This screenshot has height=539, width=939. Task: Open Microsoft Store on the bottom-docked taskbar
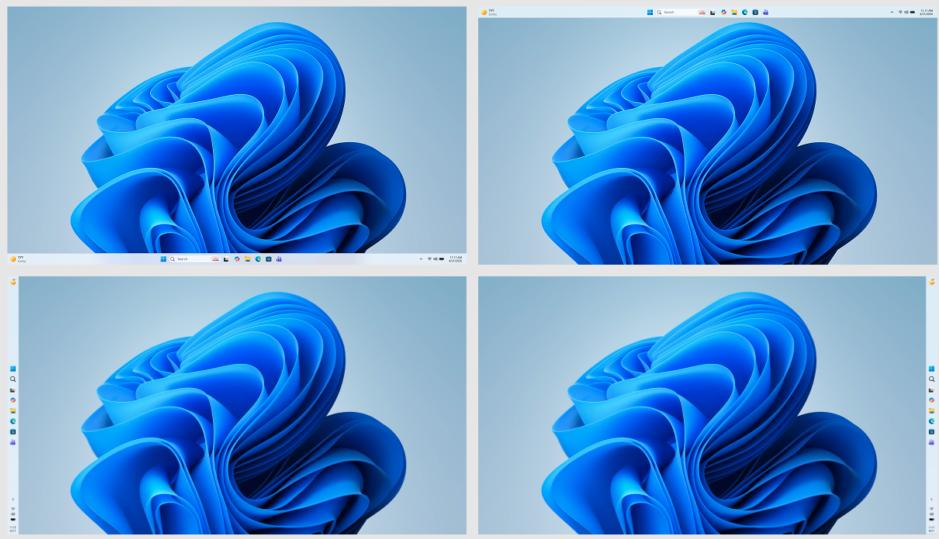pos(268,259)
